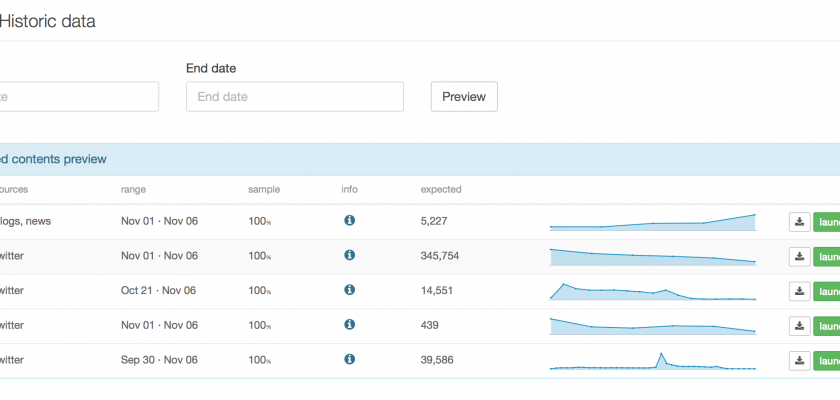Click the start date field left of End date
This screenshot has height=400, width=840.
pyautogui.click(x=78, y=97)
